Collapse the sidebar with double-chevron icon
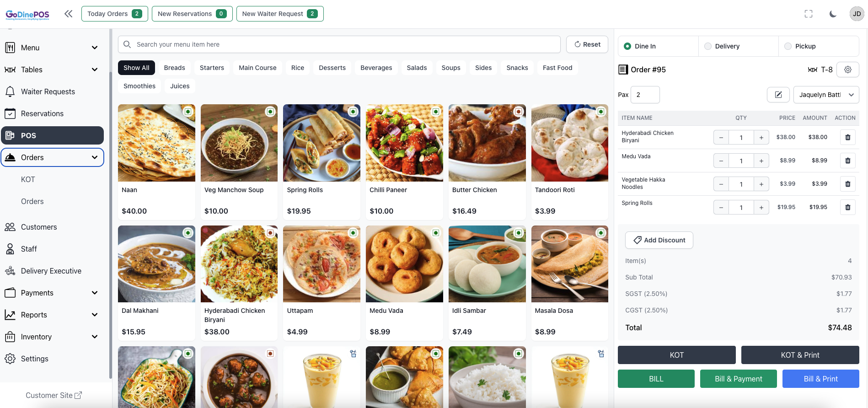868x408 pixels. 69,14
